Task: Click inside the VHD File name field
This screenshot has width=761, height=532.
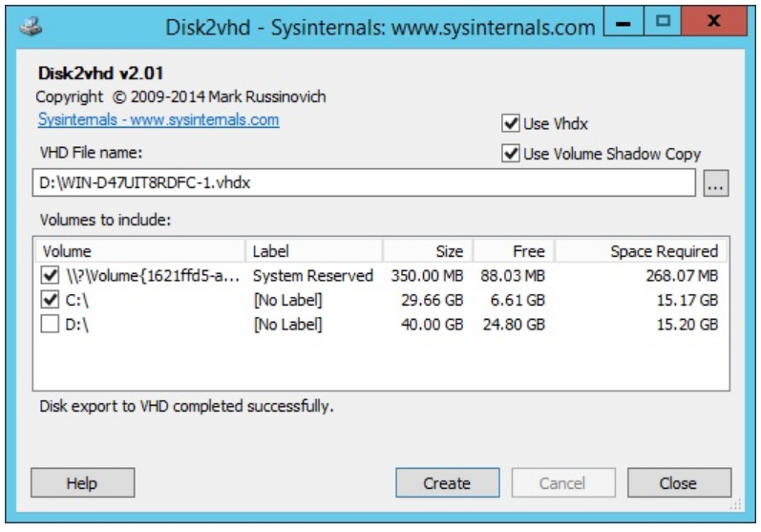Action: (363, 182)
